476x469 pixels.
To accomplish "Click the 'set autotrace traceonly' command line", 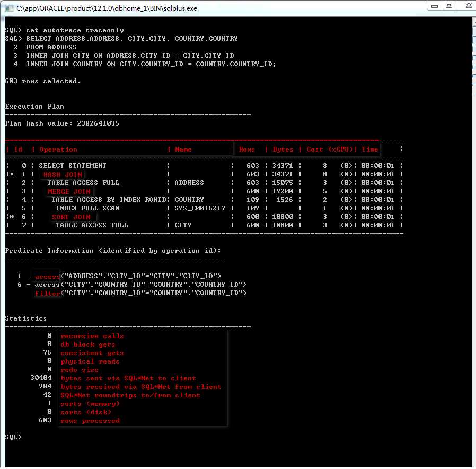I will pyautogui.click(x=75, y=30).
